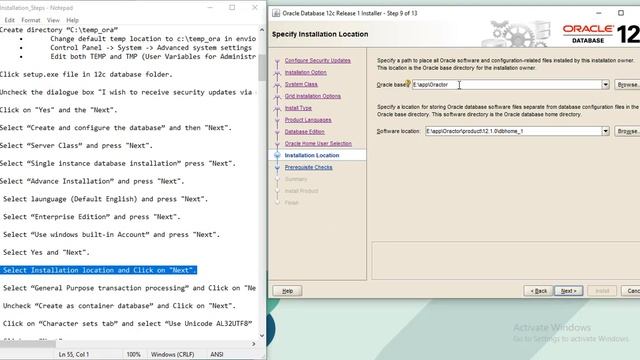Maximize the Notepad window
This screenshot has width=640, height=360.
[232, 7]
